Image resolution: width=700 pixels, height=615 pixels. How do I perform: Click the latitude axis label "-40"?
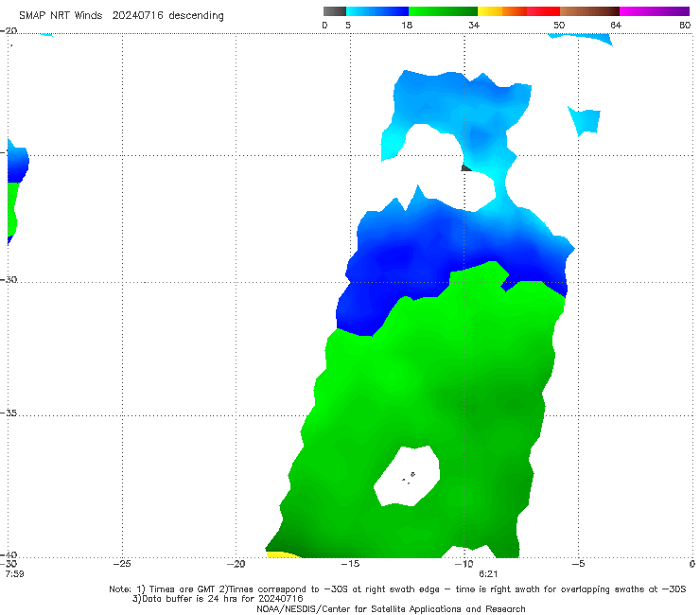click(x=9, y=554)
